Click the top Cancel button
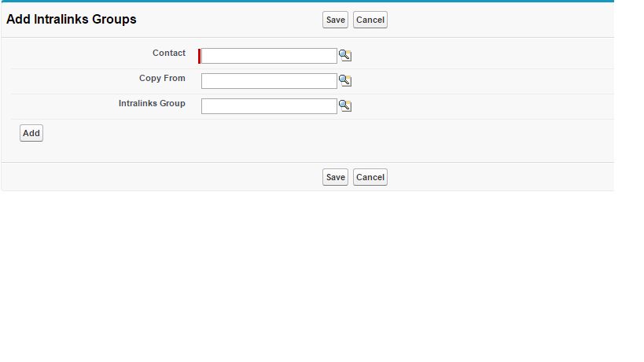Viewport: 644px width, 362px height. pyautogui.click(x=370, y=20)
